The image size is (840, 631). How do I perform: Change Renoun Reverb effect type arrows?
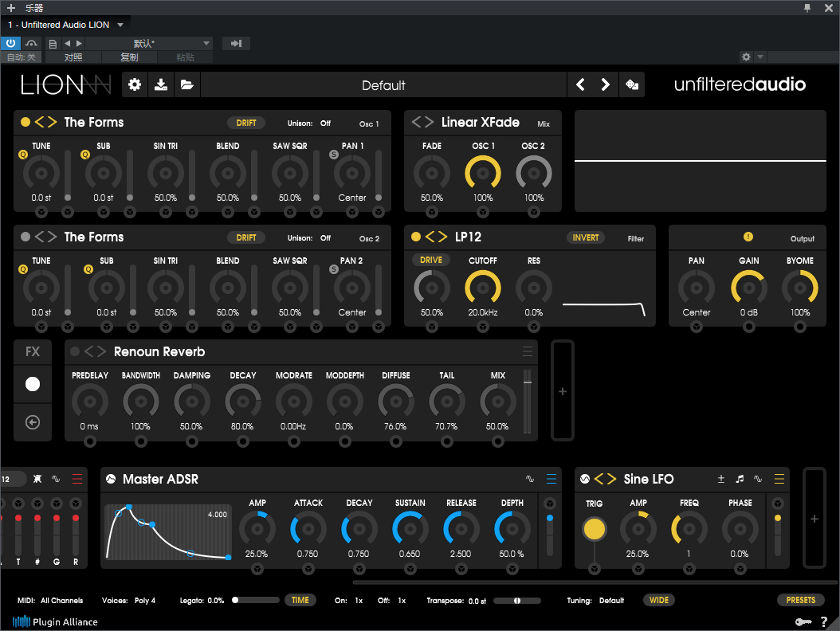click(96, 351)
